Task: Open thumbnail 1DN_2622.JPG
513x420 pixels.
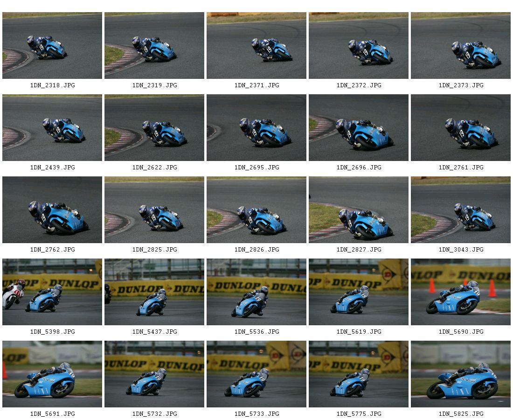Action: tap(154, 128)
